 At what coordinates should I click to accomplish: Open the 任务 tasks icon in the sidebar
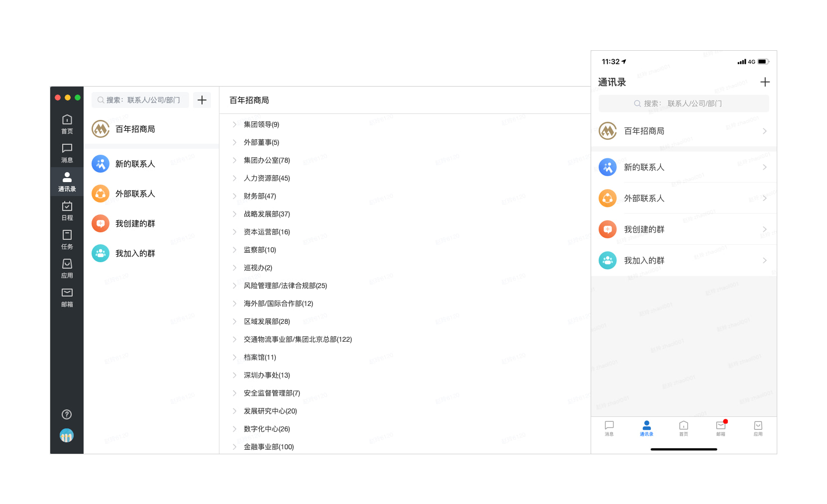pos(67,239)
